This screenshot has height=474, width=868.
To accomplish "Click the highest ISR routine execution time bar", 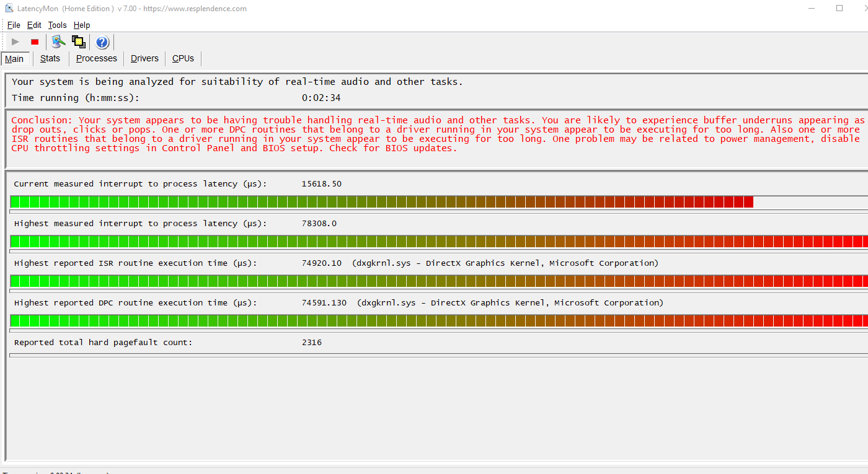I will click(x=439, y=281).
